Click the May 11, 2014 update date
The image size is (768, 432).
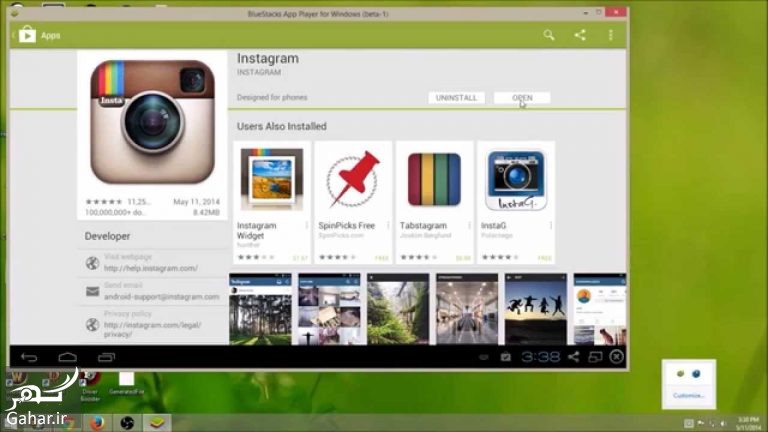(196, 202)
